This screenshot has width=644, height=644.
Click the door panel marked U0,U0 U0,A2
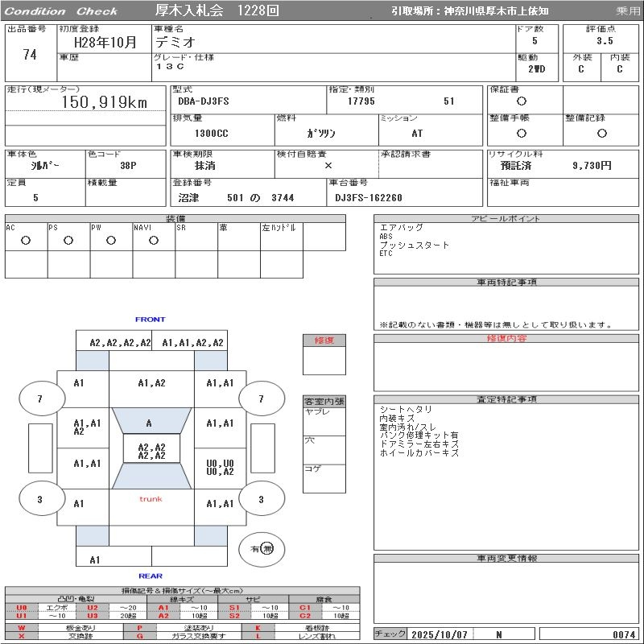coord(220,467)
